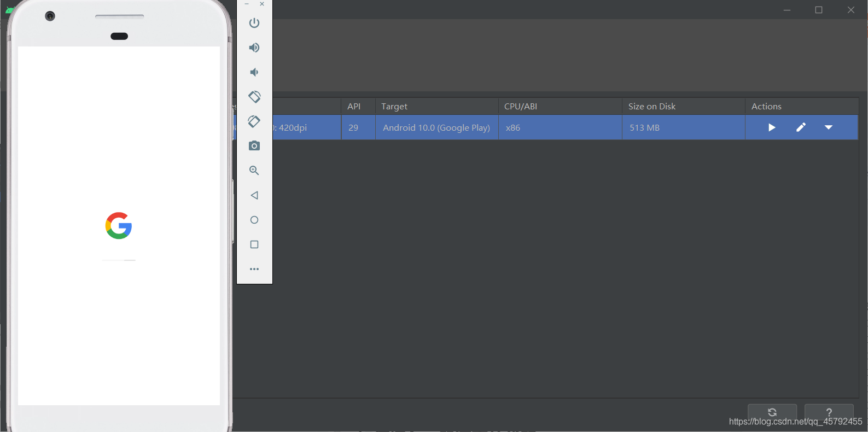Minimize the emulator toolbar
The height and width of the screenshot is (432, 868).
247,4
